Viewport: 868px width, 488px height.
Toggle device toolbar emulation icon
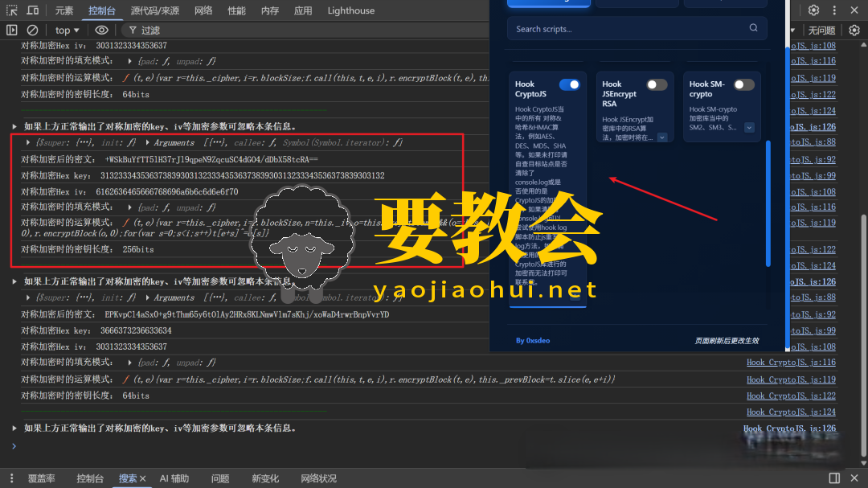[33, 10]
